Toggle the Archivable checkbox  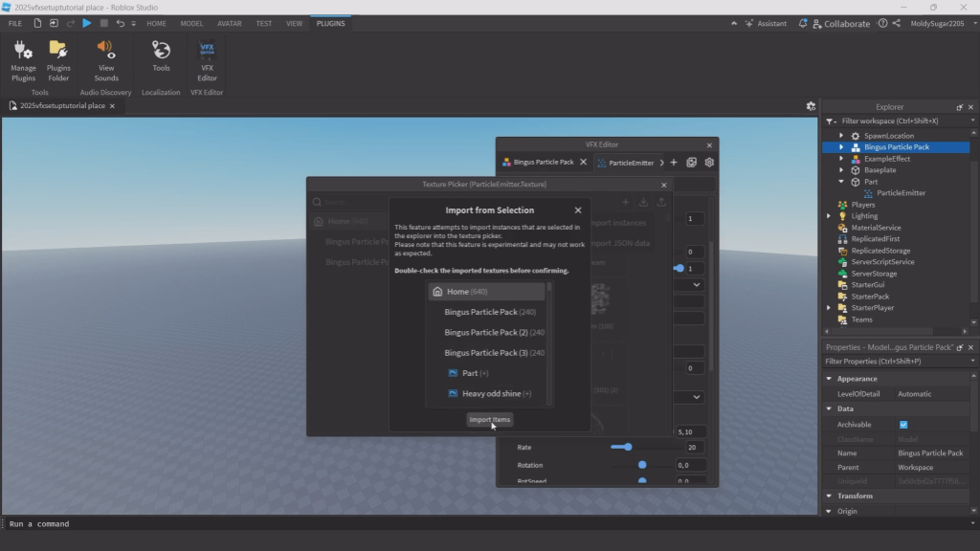click(903, 425)
